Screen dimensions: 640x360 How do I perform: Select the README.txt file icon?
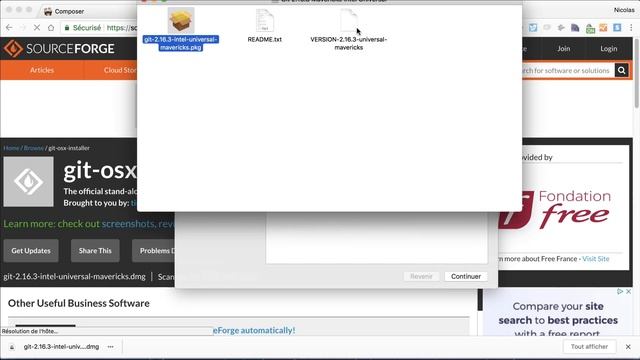(264, 20)
